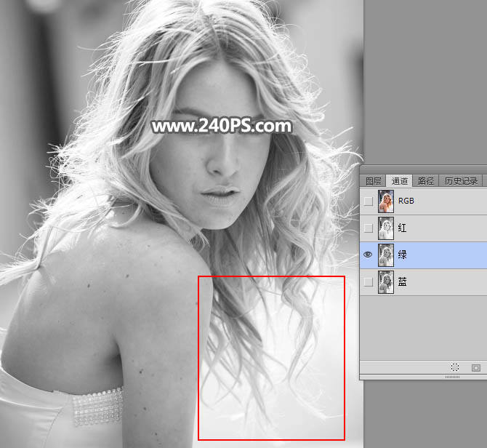Show the RGB composite channel visibility box
The height and width of the screenshot is (448, 487).
pyautogui.click(x=369, y=201)
